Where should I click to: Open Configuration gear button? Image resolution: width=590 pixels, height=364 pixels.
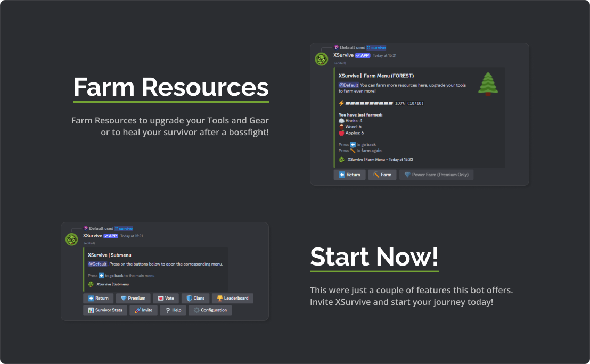click(210, 310)
